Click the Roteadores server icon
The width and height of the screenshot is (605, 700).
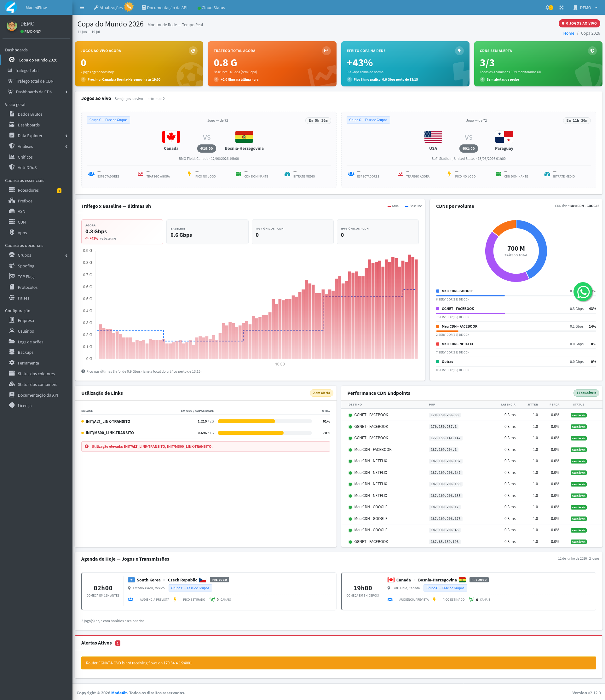(12, 190)
